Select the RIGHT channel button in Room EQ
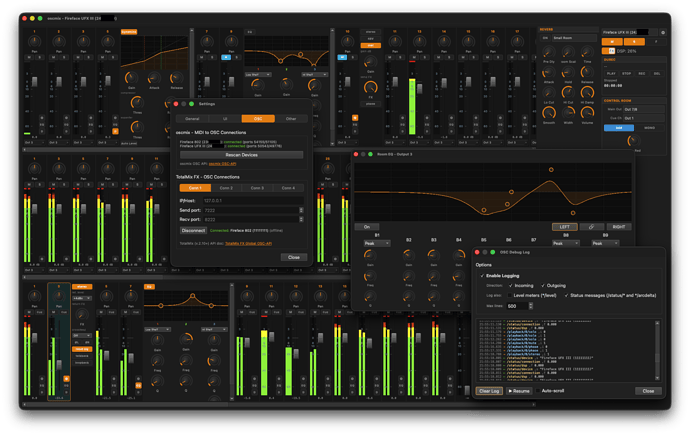Image resolution: width=690 pixels, height=435 pixels. 619,227
